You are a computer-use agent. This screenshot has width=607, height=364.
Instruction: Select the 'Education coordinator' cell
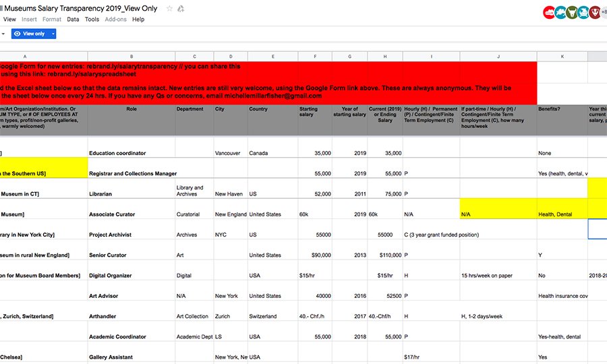[x=132, y=146]
